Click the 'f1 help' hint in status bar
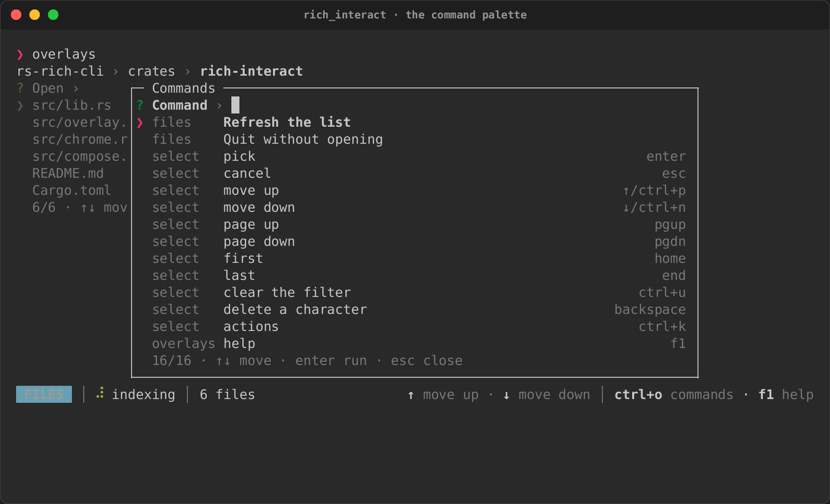Screen dimensions: 830x504 [786, 394]
